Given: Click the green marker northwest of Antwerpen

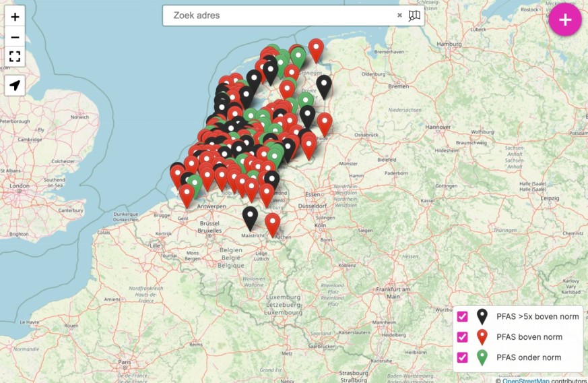Looking at the screenshot, I should (195, 183).
